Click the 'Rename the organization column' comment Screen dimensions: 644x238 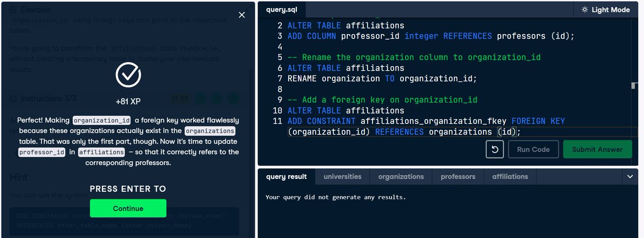coord(414,57)
